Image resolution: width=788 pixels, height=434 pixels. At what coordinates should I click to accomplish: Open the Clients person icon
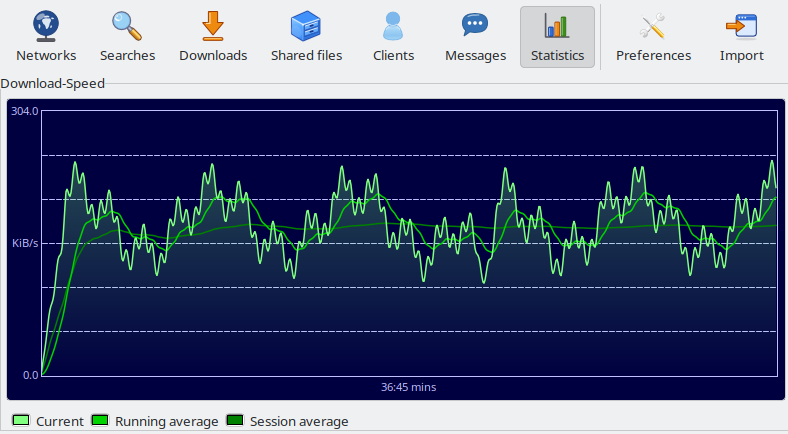(x=393, y=26)
